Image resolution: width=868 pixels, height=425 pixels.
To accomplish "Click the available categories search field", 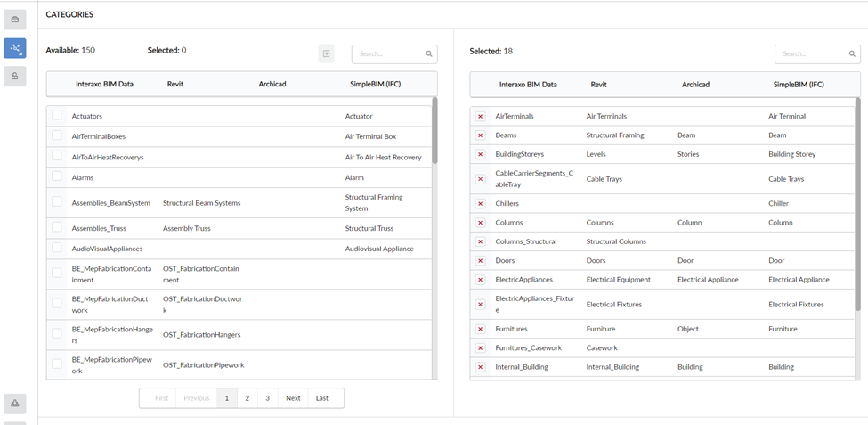I will [x=394, y=54].
